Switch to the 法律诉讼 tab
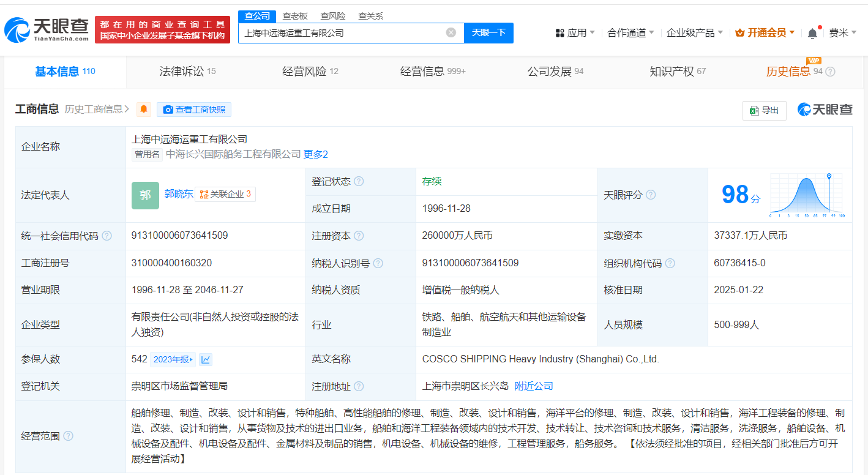This screenshot has width=868, height=475. pyautogui.click(x=187, y=72)
